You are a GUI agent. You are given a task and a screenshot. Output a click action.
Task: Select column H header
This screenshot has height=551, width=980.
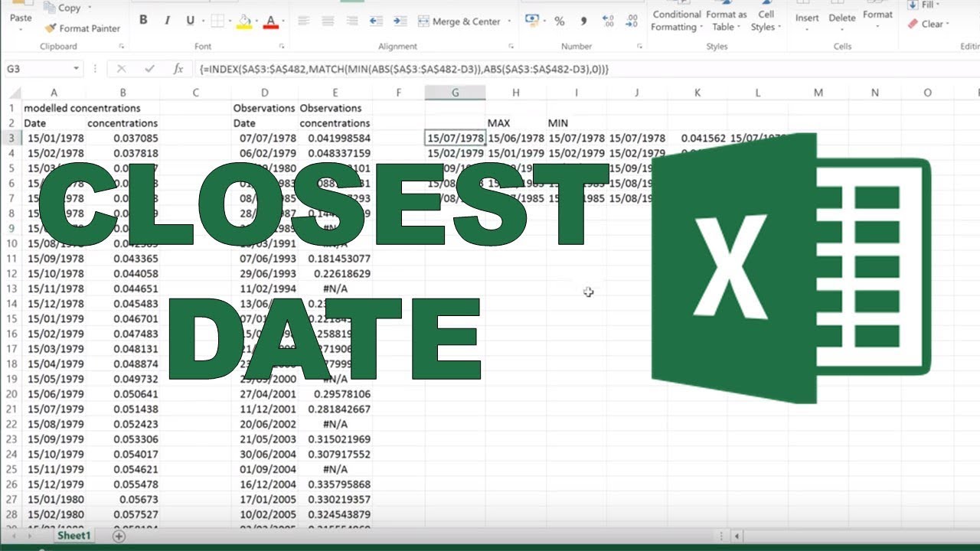coord(516,93)
